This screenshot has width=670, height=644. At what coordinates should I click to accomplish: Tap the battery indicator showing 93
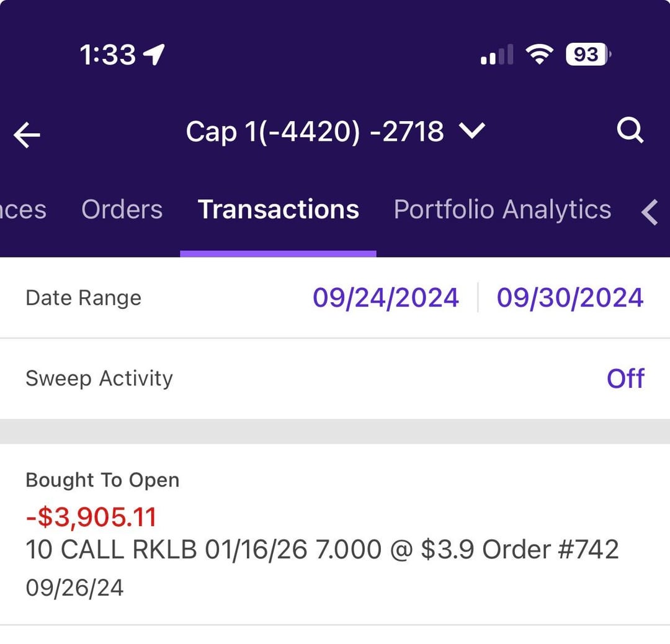[x=588, y=55]
